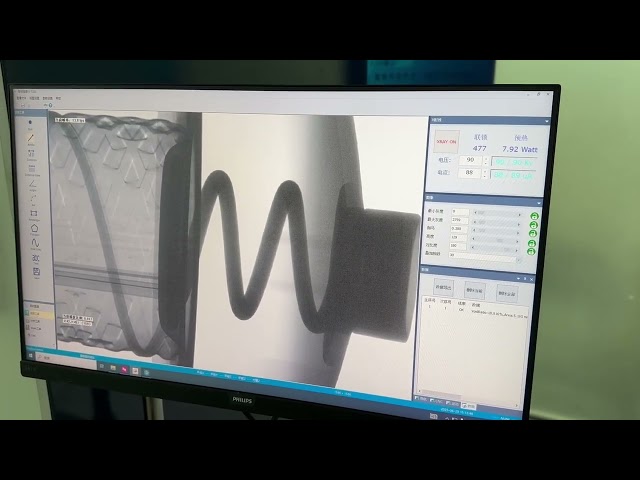Select the sine-wave Polyline tool
Image resolution: width=640 pixels, height=480 pixels.
tap(35, 243)
